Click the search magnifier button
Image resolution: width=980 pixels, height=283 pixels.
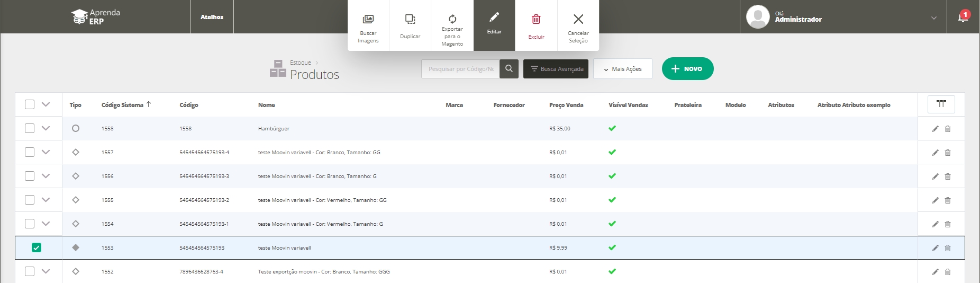click(509, 69)
